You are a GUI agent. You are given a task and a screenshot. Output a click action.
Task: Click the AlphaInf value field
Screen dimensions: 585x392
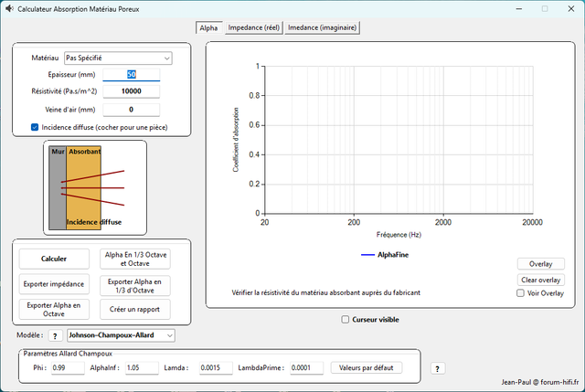coord(142,367)
